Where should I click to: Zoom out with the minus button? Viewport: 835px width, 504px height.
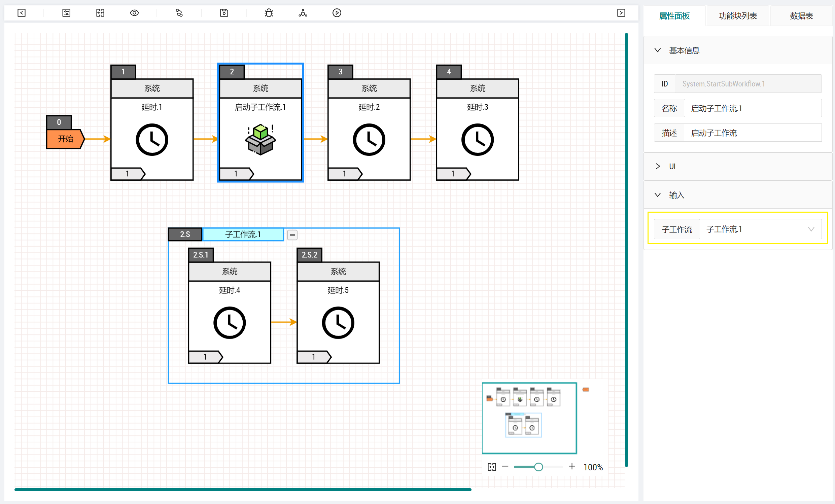[x=505, y=467]
